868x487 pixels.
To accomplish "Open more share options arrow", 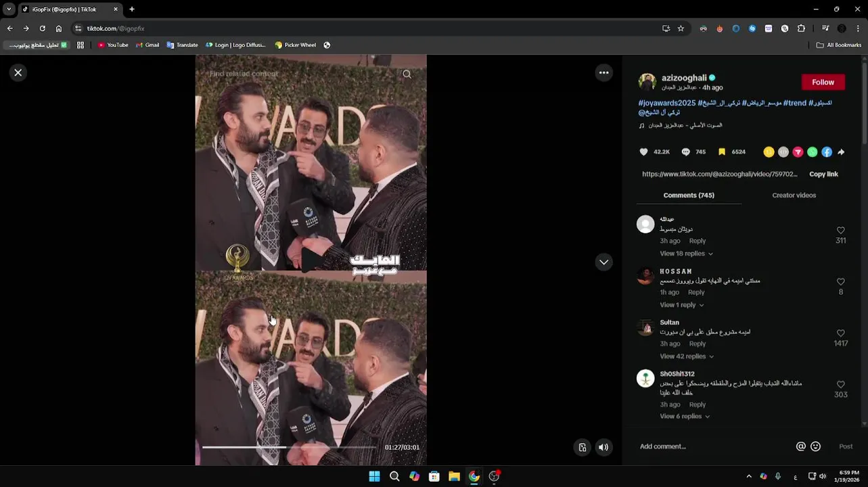I will [841, 152].
